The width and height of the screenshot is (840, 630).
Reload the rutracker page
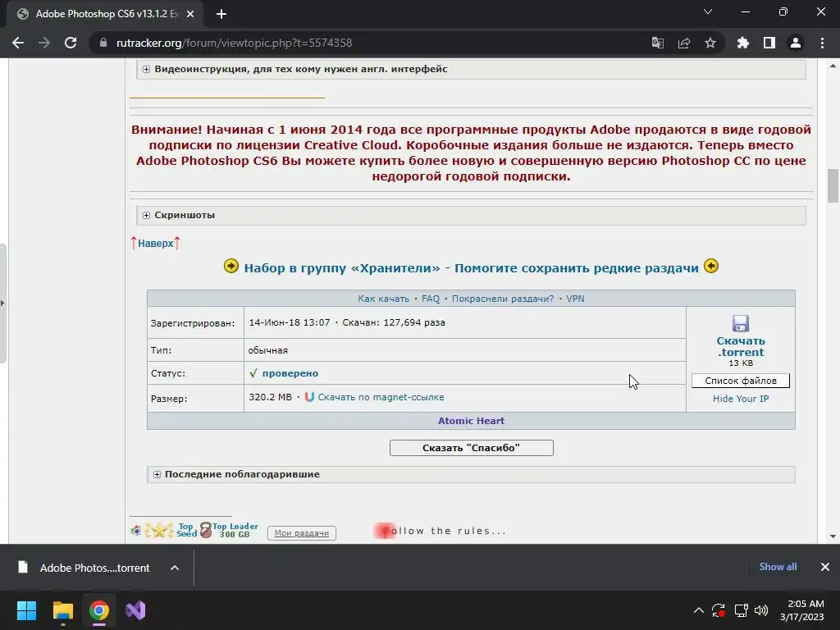71,43
